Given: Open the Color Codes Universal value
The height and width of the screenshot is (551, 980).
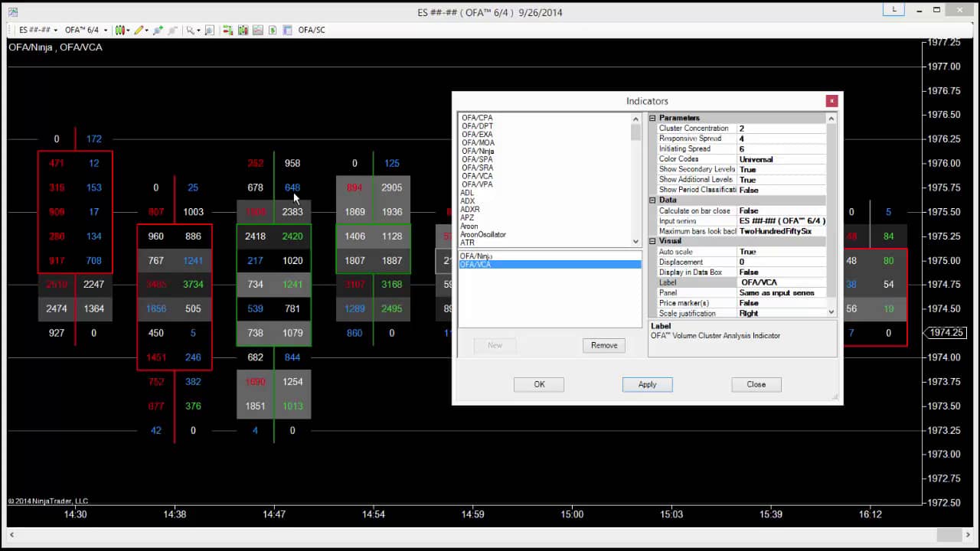Looking at the screenshot, I should (x=781, y=159).
